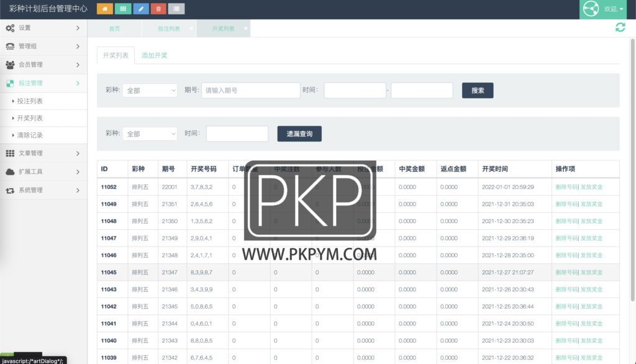Click the grid icon beside 文章管理
The height and width of the screenshot is (364, 636).
10,153
